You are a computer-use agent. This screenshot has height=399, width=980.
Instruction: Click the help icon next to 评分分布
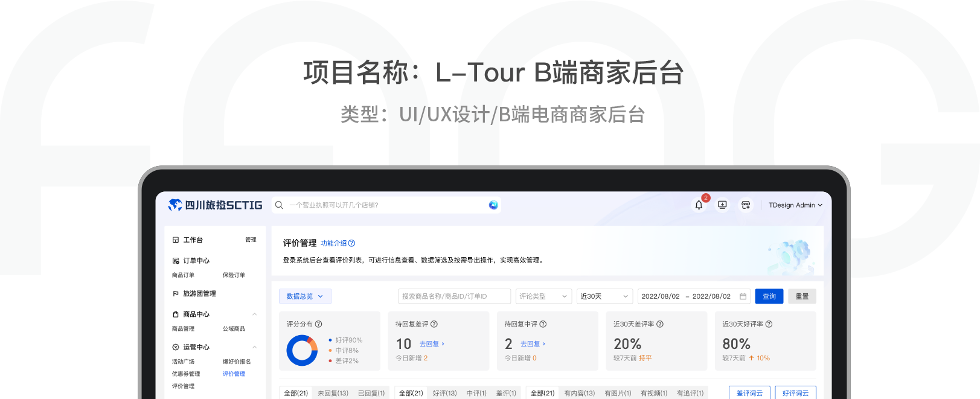(x=319, y=324)
